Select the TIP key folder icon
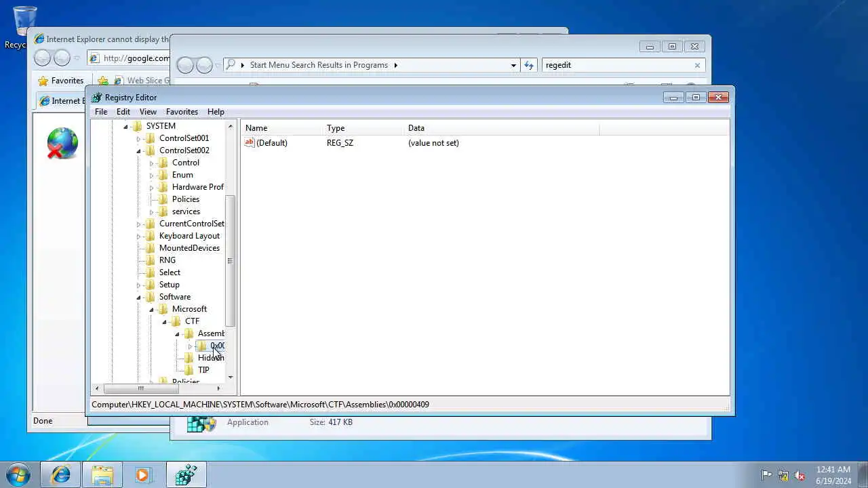 (x=189, y=370)
